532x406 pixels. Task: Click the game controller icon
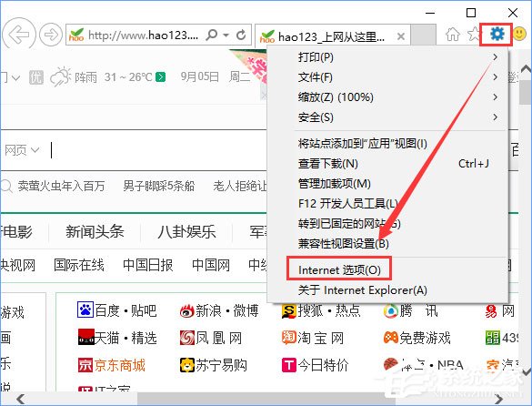[391, 338]
